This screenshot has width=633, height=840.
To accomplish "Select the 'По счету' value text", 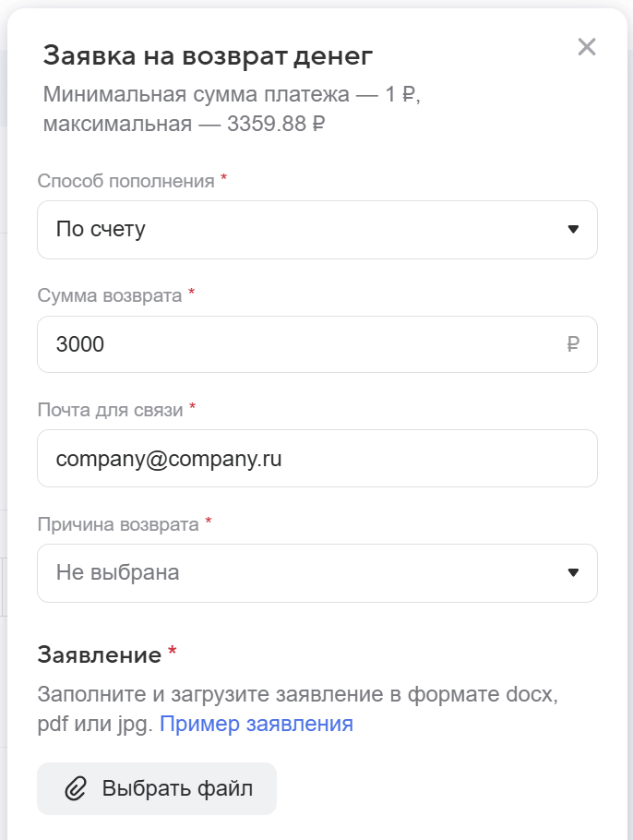I will pos(101,229).
